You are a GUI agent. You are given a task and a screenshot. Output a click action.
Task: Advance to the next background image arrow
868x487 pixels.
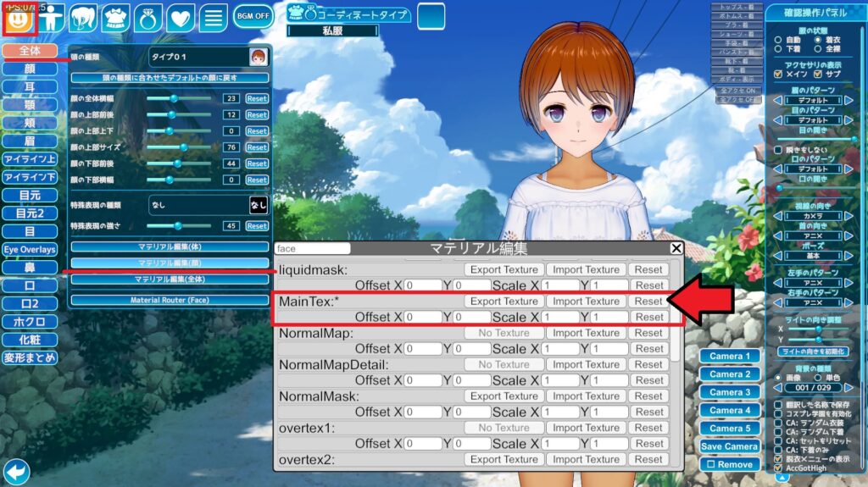(849, 388)
